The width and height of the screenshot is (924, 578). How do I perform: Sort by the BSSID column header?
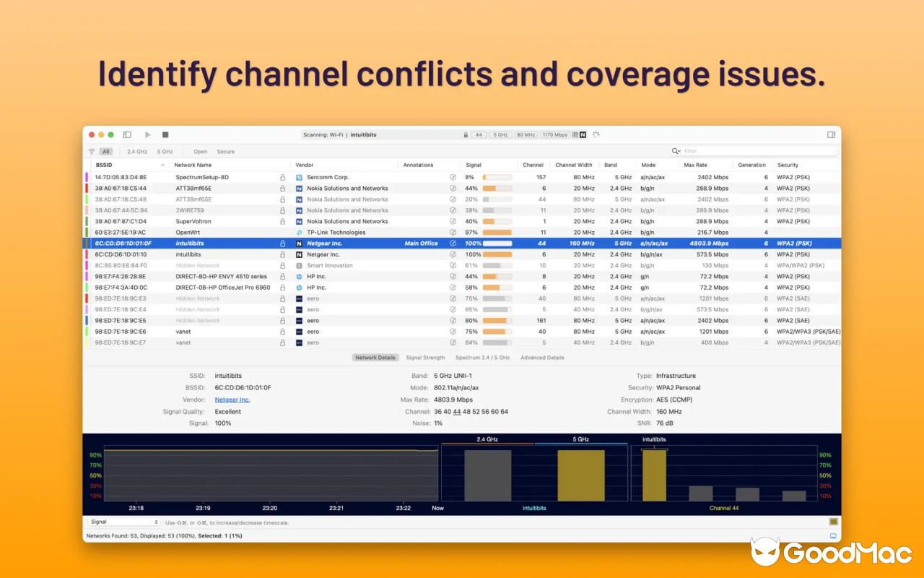pyautogui.click(x=105, y=165)
